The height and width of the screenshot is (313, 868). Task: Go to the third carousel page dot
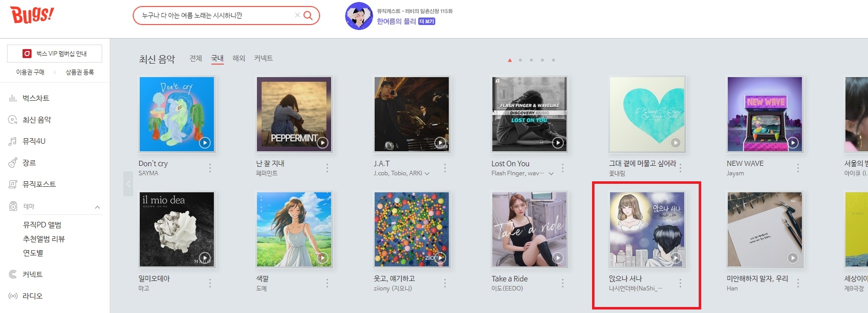[x=531, y=60]
